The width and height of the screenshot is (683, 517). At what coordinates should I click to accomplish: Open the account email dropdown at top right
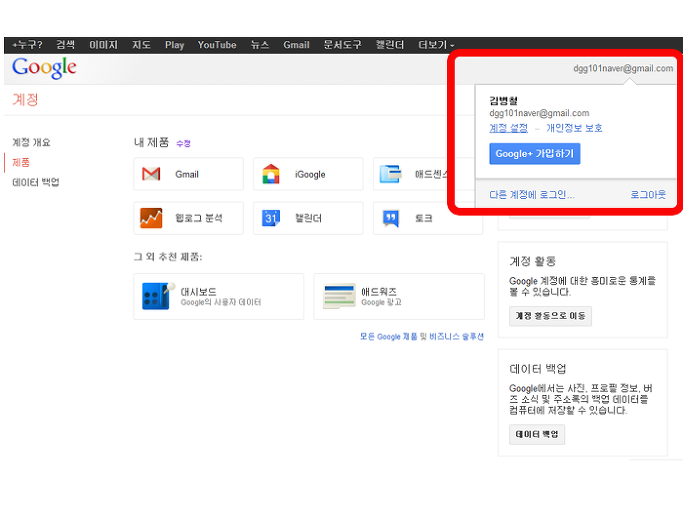623,68
